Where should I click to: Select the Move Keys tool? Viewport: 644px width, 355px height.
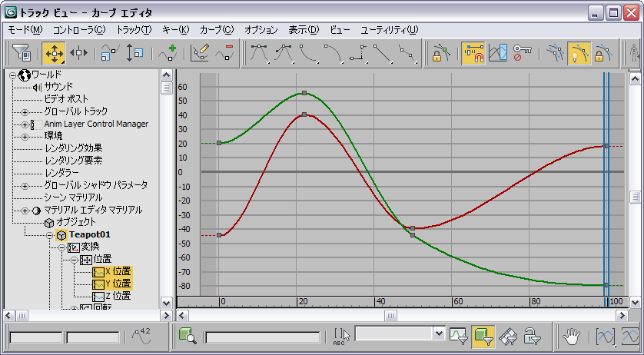point(54,54)
